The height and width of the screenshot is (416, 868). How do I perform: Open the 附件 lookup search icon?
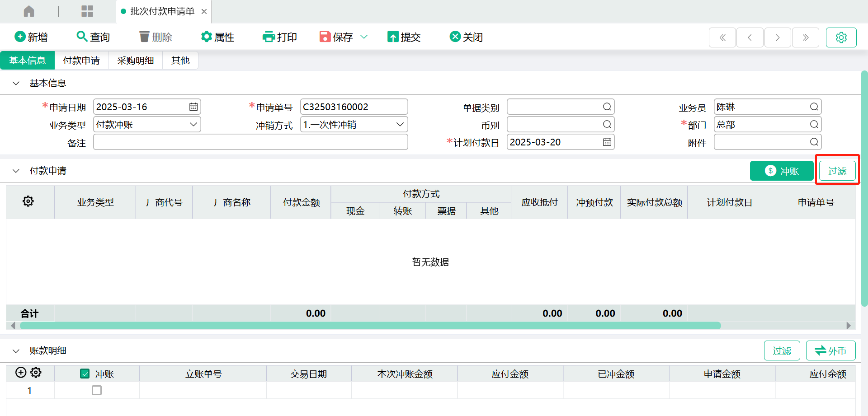tap(814, 142)
